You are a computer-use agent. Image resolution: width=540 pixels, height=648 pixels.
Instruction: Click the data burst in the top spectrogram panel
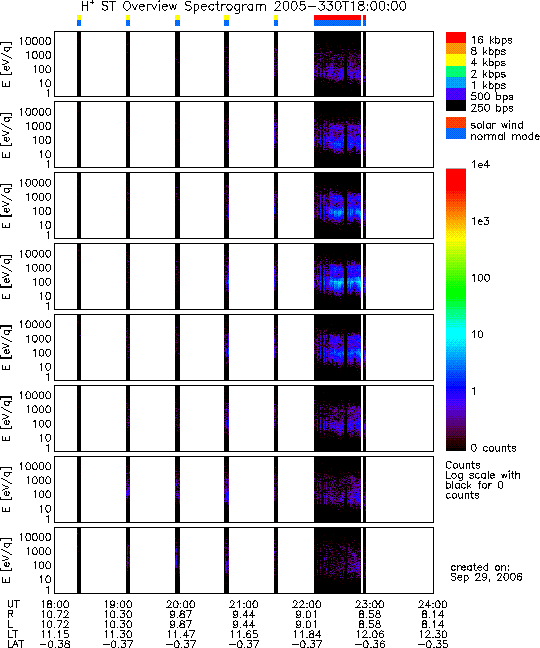point(339,66)
